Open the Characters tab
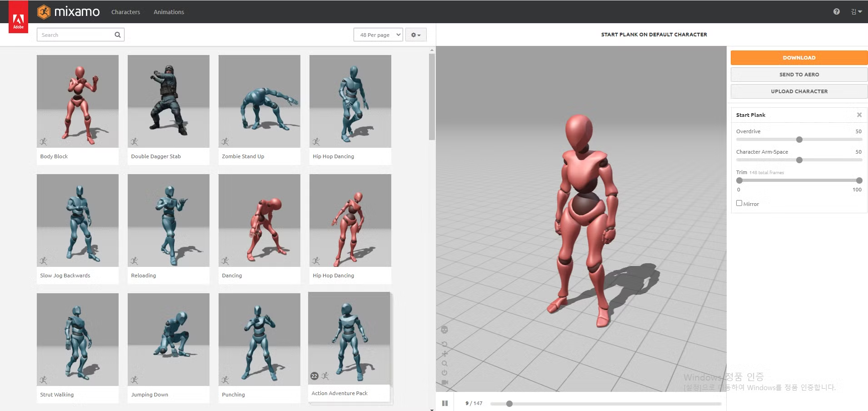The height and width of the screenshot is (411, 868). (x=125, y=12)
